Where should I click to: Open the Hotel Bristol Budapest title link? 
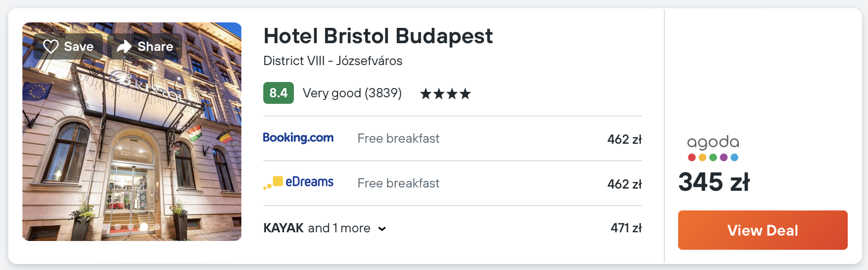pyautogui.click(x=378, y=36)
